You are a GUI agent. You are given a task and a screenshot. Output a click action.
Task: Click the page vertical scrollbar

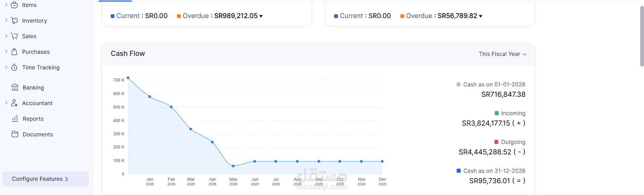[642, 36]
